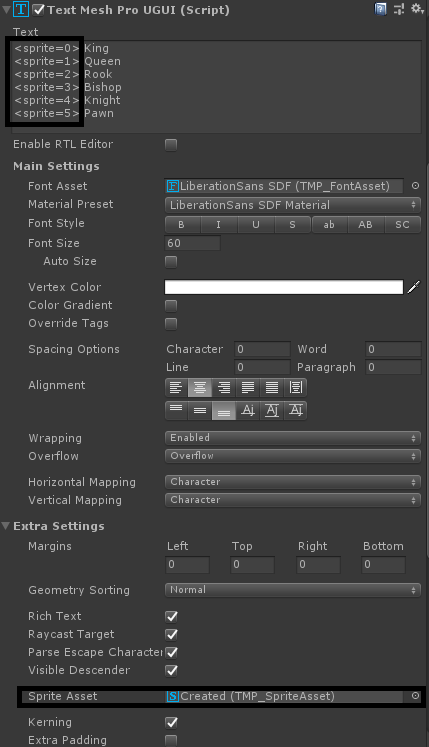This screenshot has height=747, width=429.
Task: Set horizontal alignment to right
Action: [224, 388]
